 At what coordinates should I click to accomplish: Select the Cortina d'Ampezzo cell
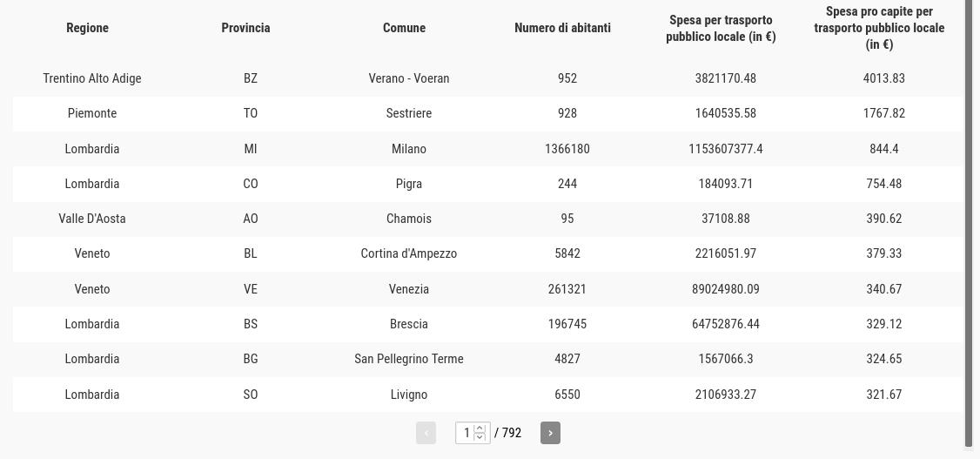click(409, 253)
